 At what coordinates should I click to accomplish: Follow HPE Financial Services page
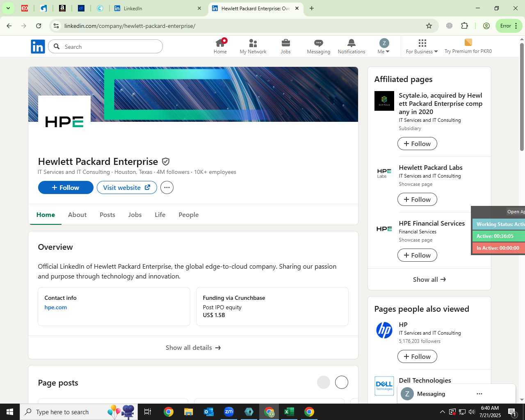[417, 255]
